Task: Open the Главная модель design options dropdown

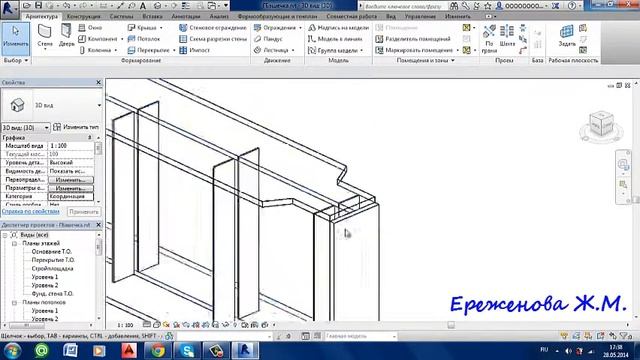Action: (360, 336)
